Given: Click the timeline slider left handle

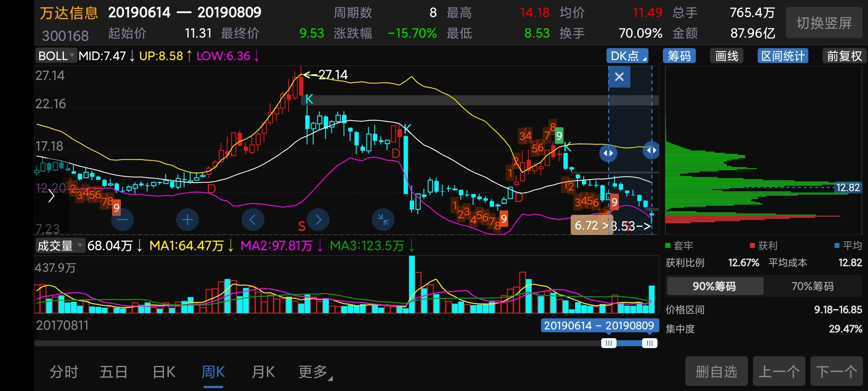Looking at the screenshot, I should 608,343.
